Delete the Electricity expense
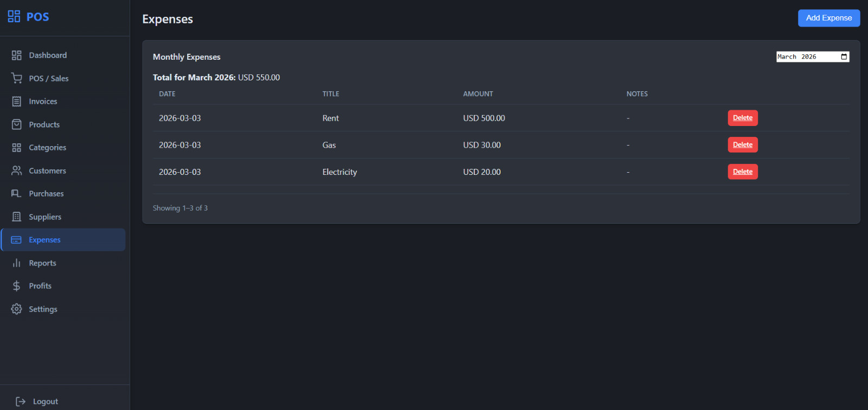Screen dimensions: 868x410 point(743,172)
